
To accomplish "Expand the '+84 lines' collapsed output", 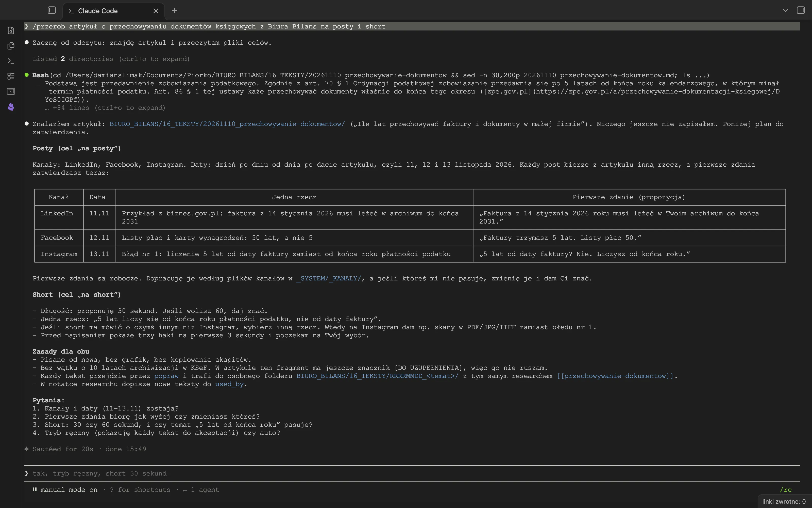I will (105, 108).
